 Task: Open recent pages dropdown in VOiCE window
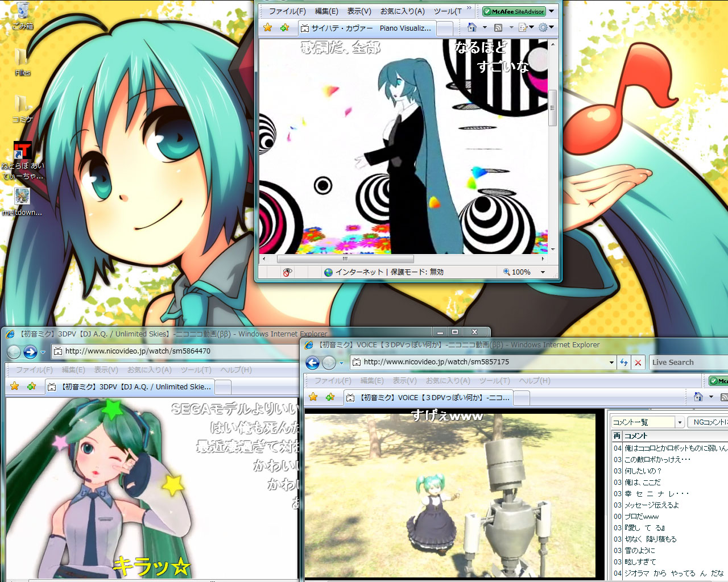(341, 363)
